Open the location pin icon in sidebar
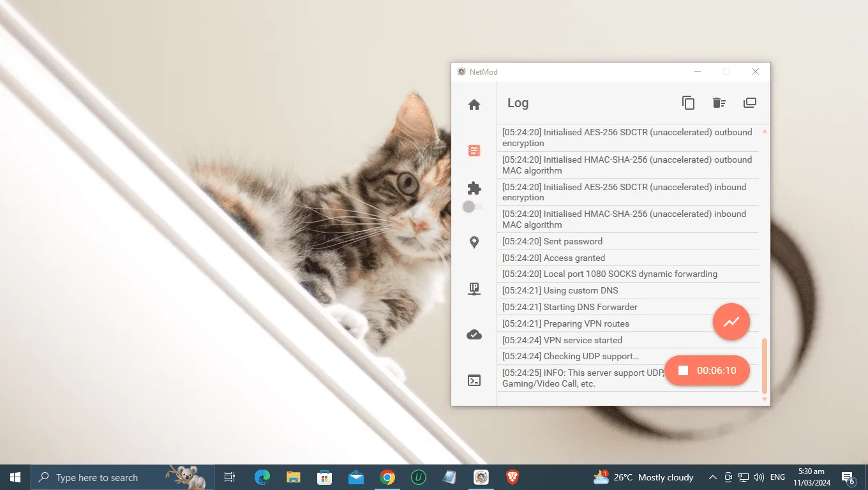 click(474, 242)
